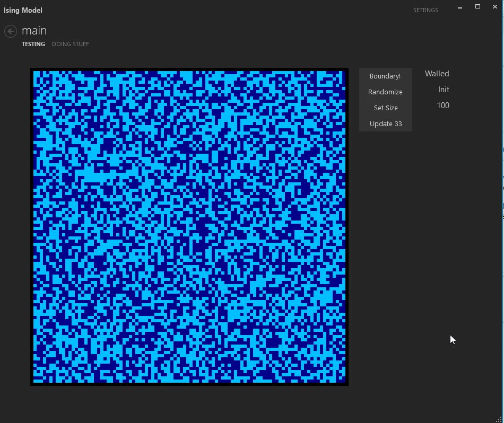Open the SETTINGS link
The image size is (504, 423).
pos(425,10)
